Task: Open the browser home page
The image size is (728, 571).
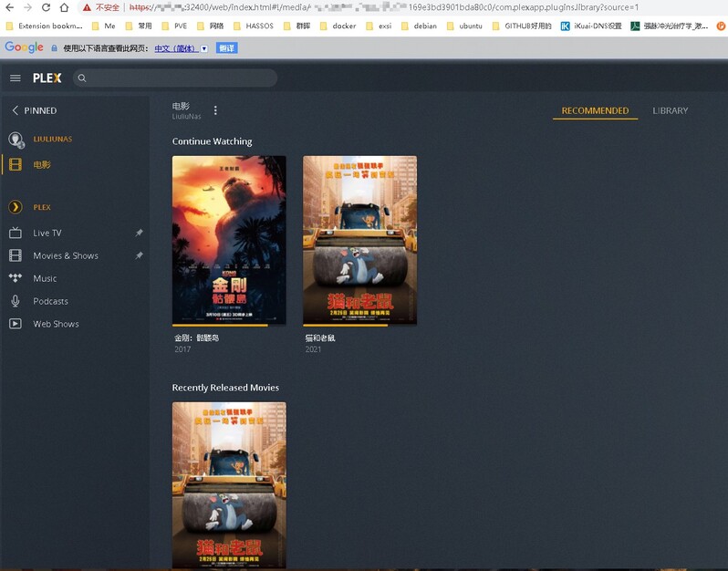Action: [64, 7]
